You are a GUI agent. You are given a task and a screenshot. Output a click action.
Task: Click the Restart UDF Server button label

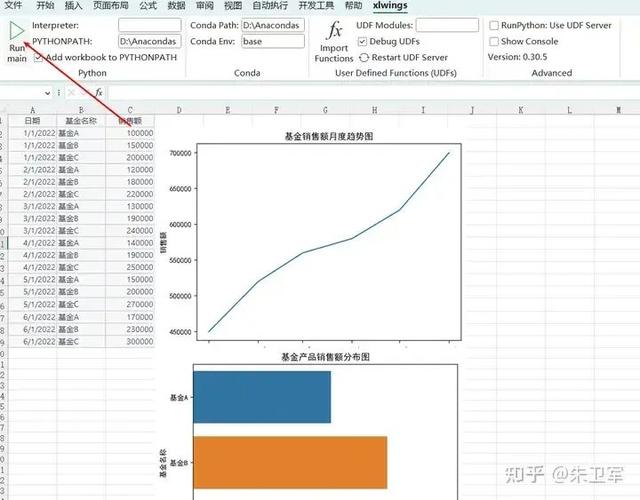[x=409, y=58]
